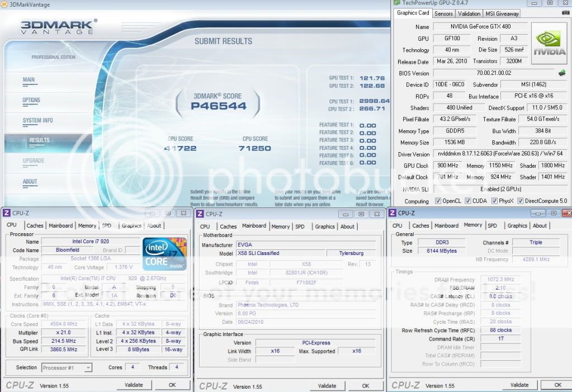Select the SPD tab in the CPU-Z memory window
Screen dimensions: 572x392
(x=492, y=225)
